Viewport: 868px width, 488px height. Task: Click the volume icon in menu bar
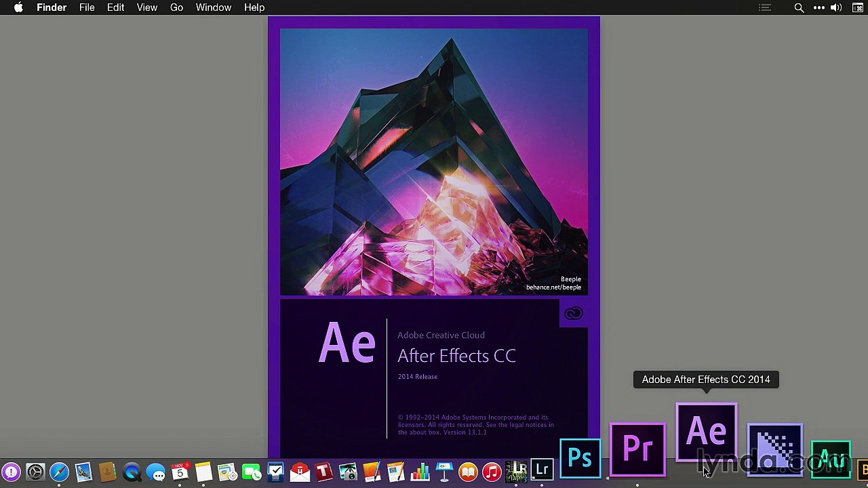click(x=836, y=7)
